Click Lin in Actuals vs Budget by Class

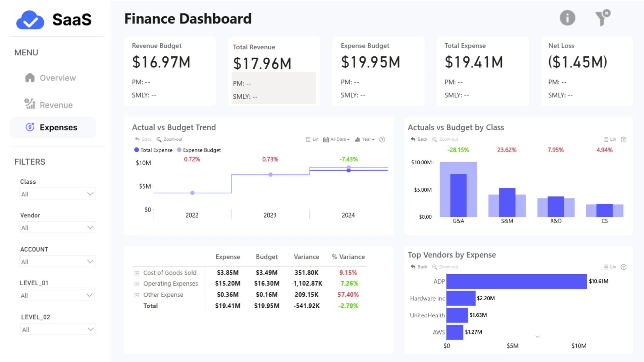tap(609, 139)
